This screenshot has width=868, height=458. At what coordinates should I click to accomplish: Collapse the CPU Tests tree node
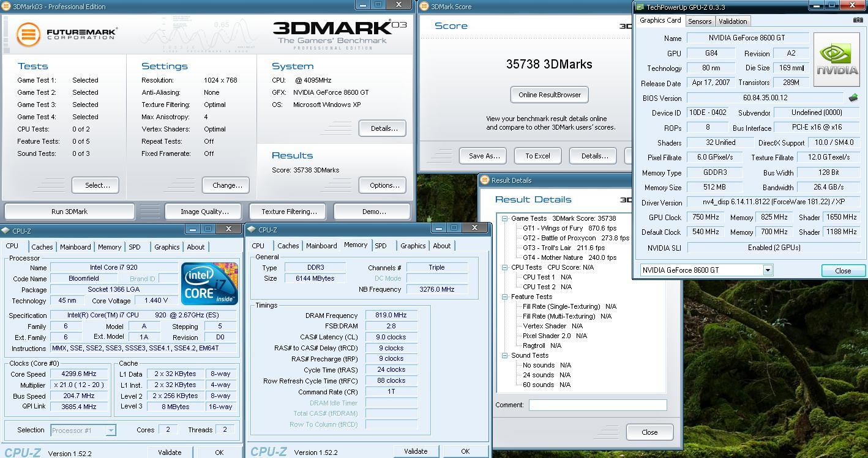coord(504,267)
